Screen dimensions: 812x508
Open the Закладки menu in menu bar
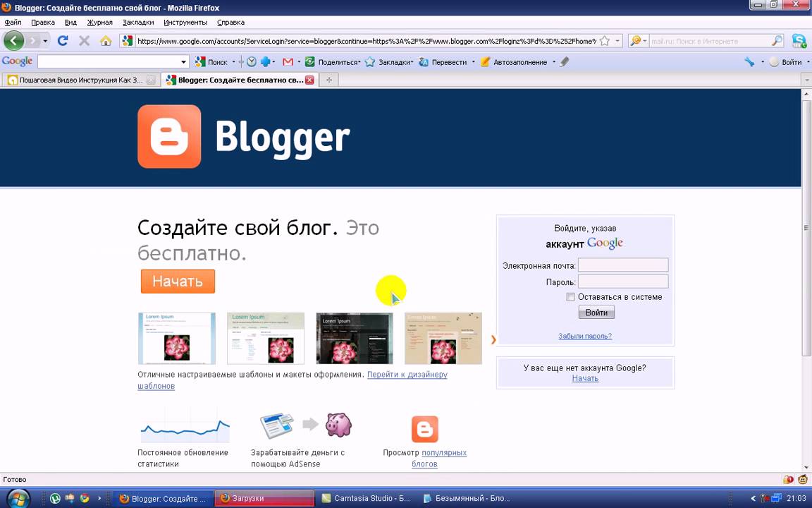coord(138,23)
